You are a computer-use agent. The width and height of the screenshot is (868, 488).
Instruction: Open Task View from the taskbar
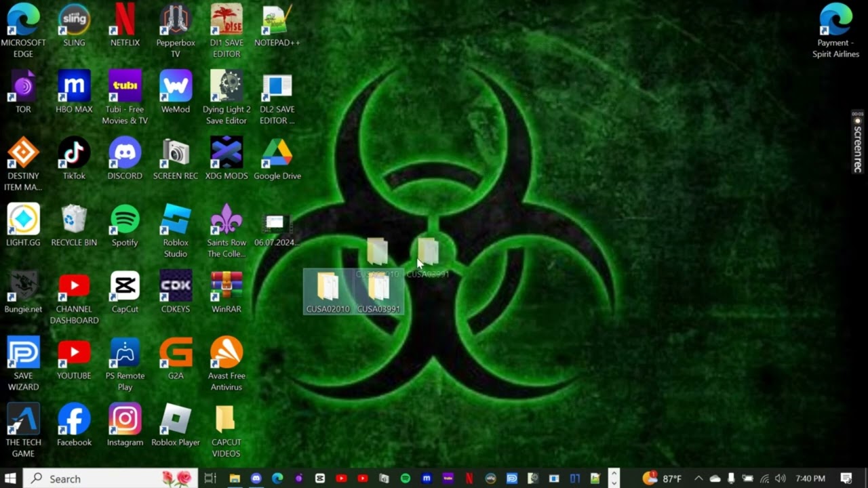tap(210, 479)
